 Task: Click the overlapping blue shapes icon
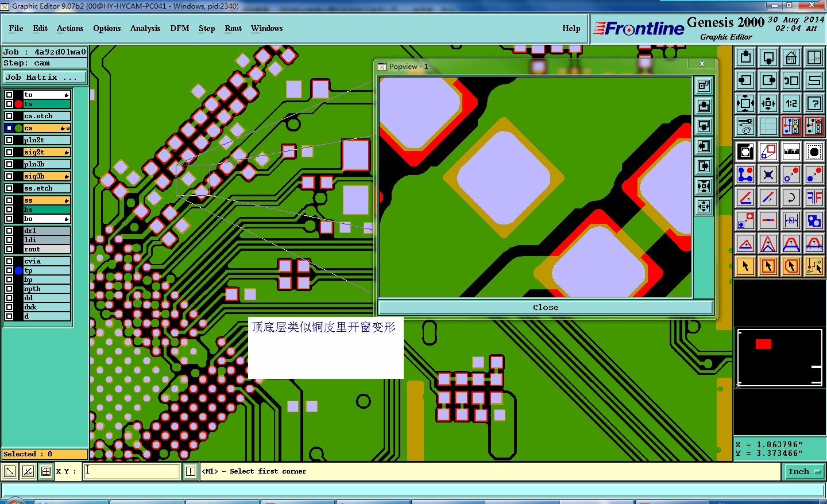tap(814, 220)
